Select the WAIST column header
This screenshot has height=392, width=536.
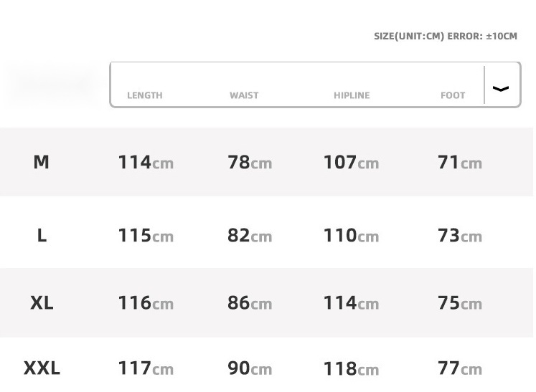pos(244,95)
